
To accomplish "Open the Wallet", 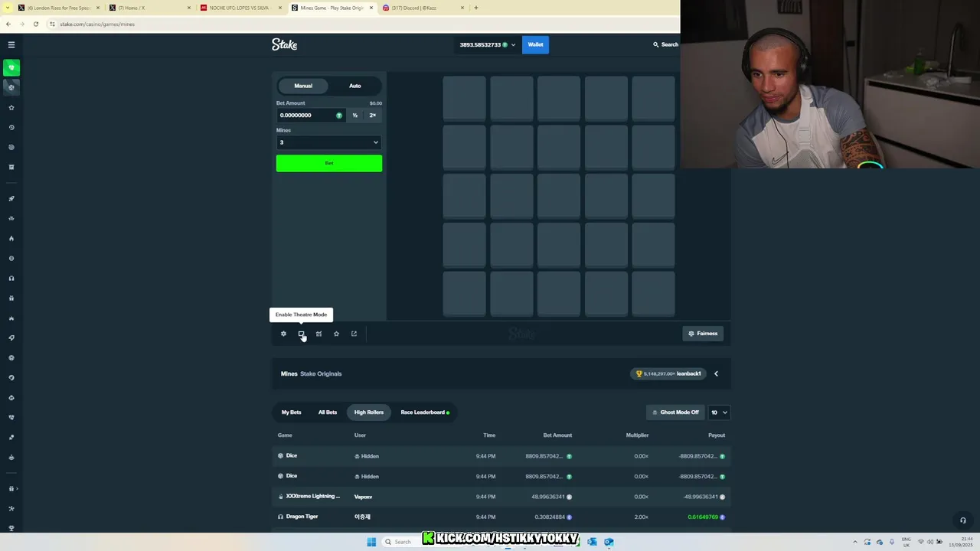I will pyautogui.click(x=535, y=44).
